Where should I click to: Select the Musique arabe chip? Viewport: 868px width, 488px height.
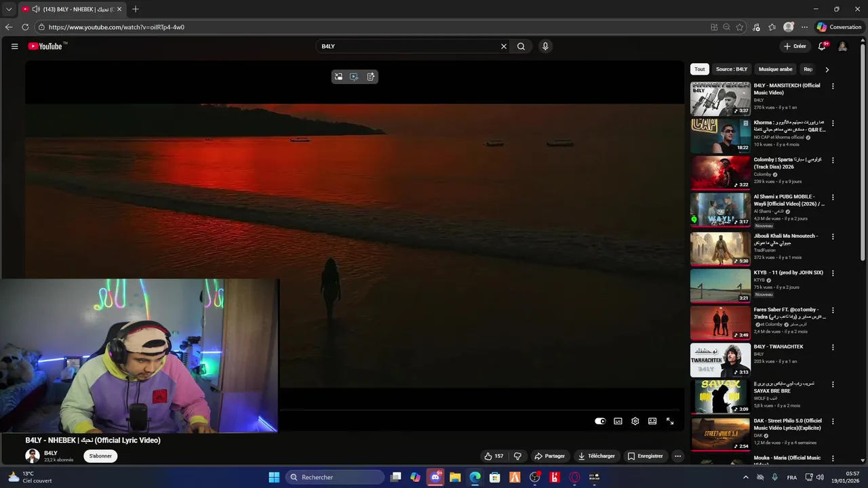pos(776,69)
